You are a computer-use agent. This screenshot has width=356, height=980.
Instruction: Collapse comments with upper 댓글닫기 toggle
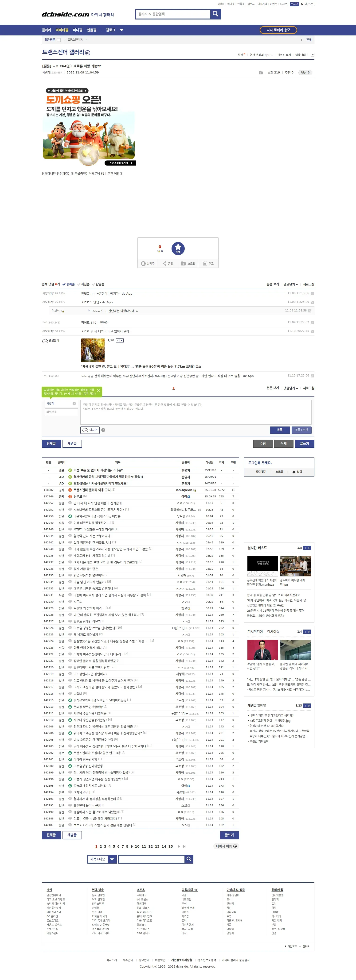(291, 284)
